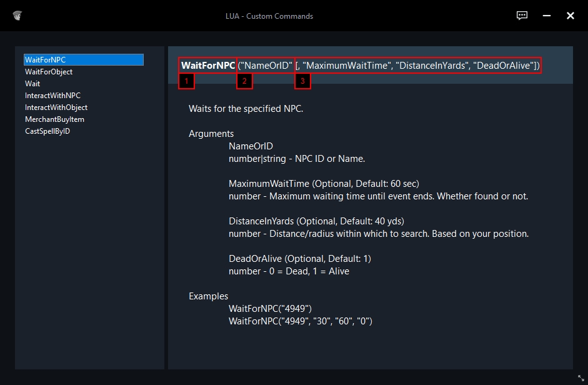Click the optional arguments bracket section in the header
This screenshot has width=588, height=385.
[x=417, y=65]
